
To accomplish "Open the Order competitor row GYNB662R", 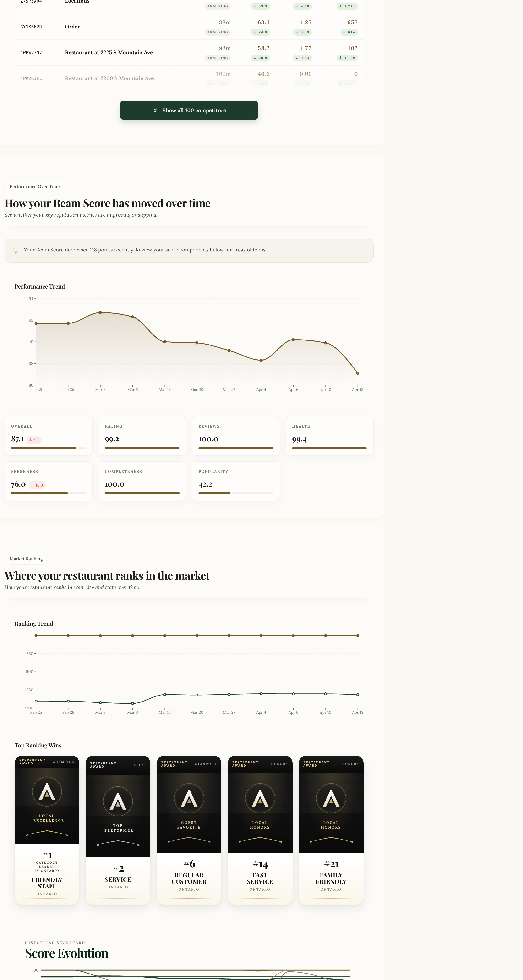I will click(x=189, y=27).
